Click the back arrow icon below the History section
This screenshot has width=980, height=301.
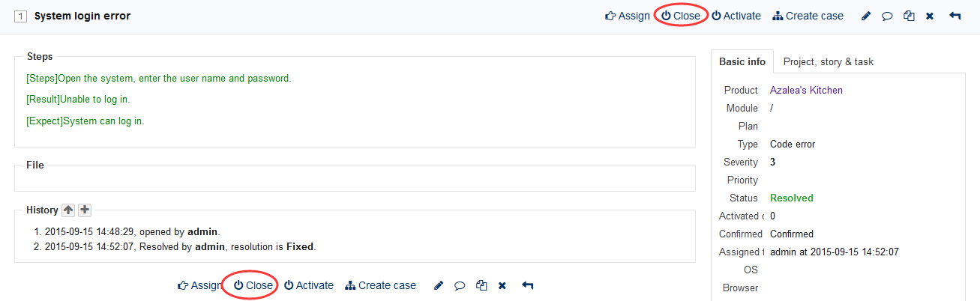[x=527, y=285]
